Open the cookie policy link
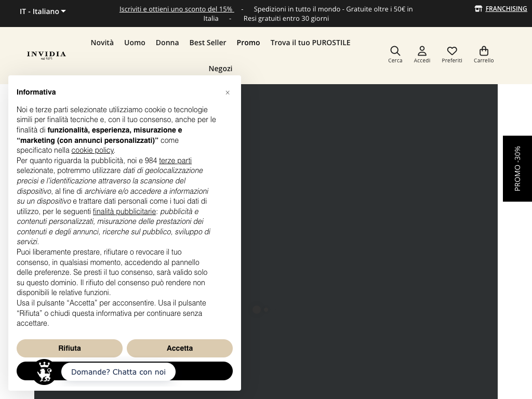The width and height of the screenshot is (532, 399). click(x=92, y=150)
